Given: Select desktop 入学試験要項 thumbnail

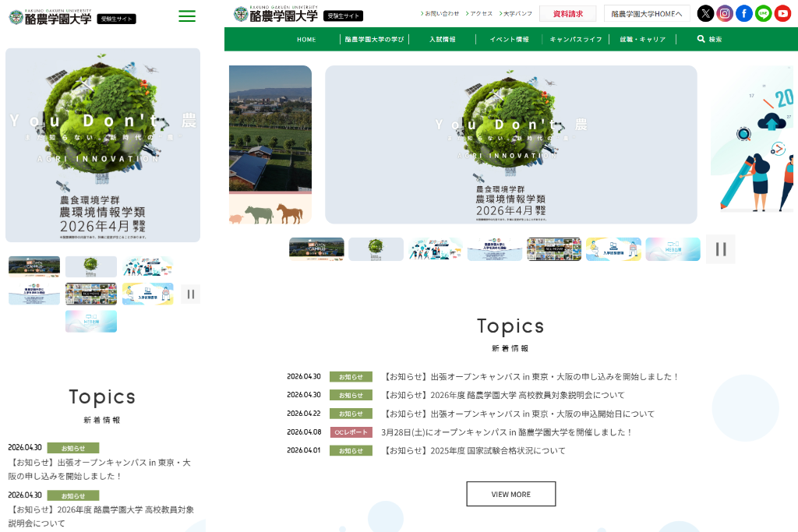Looking at the screenshot, I should (x=613, y=249).
